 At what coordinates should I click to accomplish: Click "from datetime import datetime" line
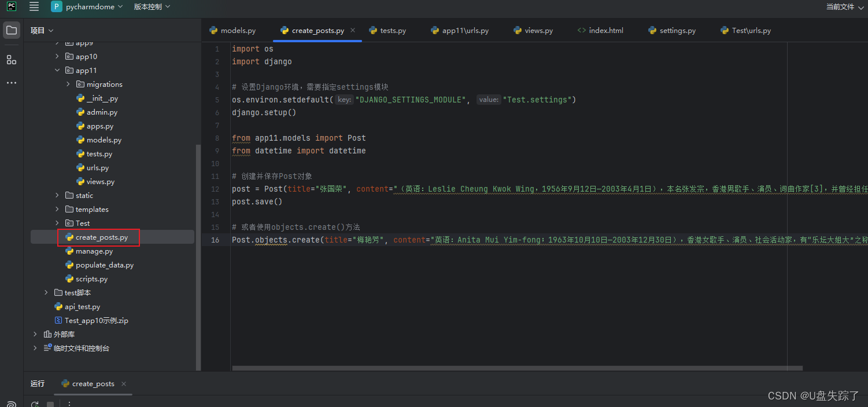tap(299, 151)
